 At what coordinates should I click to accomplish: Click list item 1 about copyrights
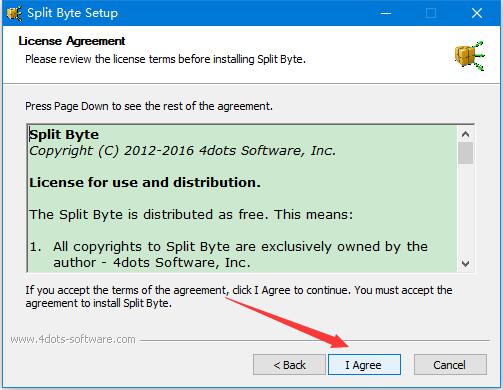[x=228, y=255]
